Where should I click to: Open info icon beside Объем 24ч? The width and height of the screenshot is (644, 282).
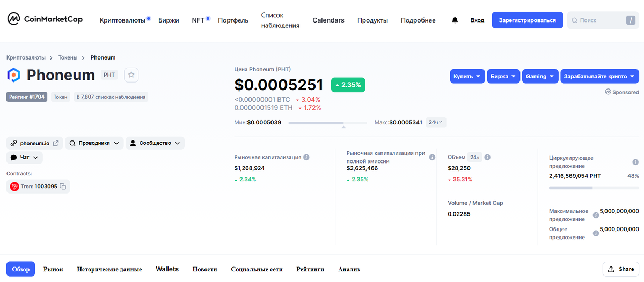488,158
